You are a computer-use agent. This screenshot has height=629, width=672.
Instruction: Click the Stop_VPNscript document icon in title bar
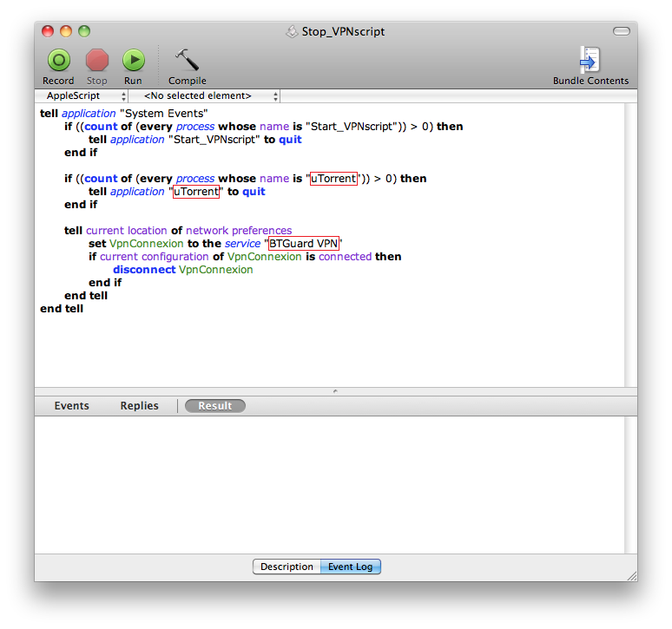(x=292, y=32)
